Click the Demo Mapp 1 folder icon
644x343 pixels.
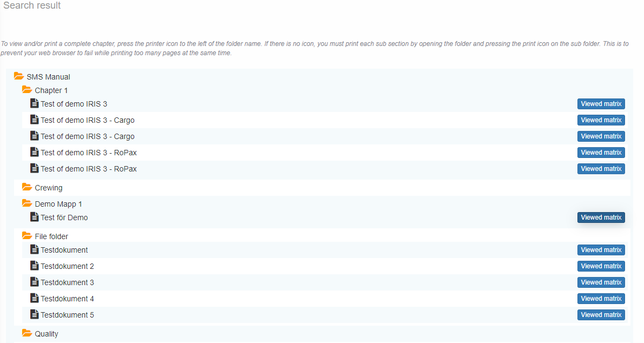pyautogui.click(x=27, y=203)
